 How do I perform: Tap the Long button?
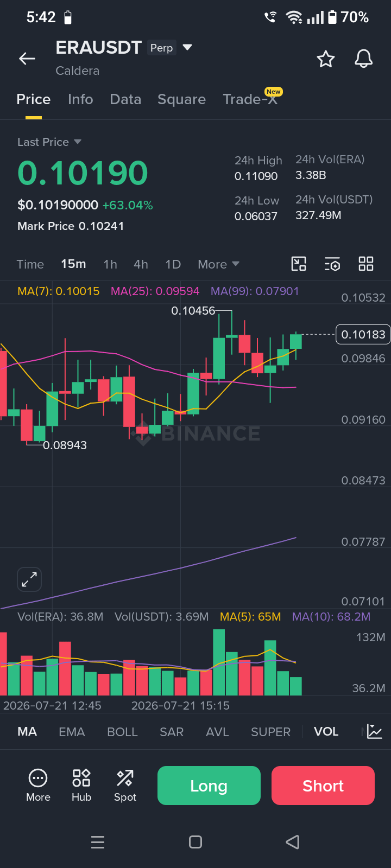point(209,786)
